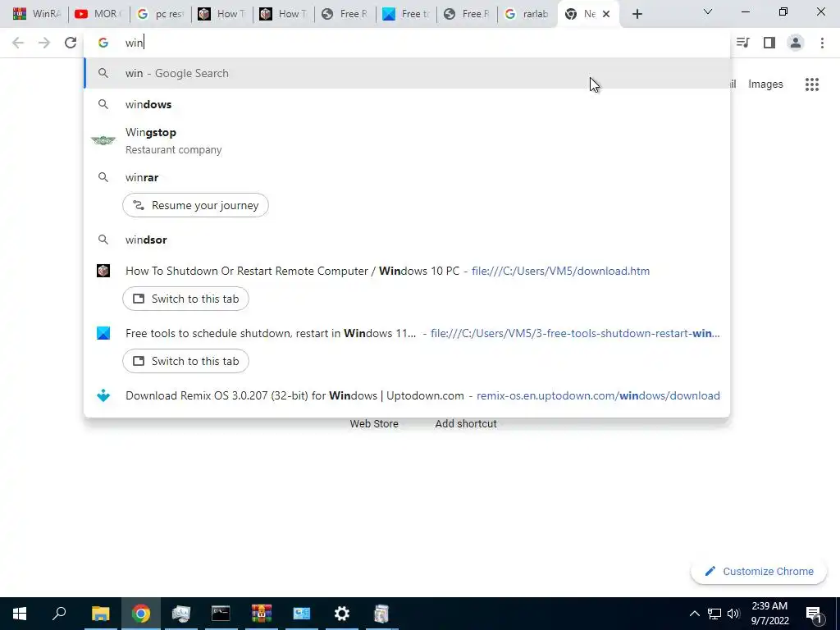Open network status tray icon

[714, 614]
